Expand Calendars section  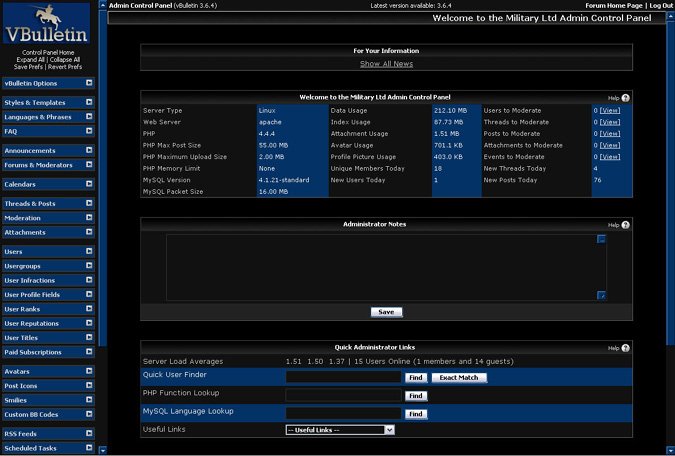pos(89,183)
